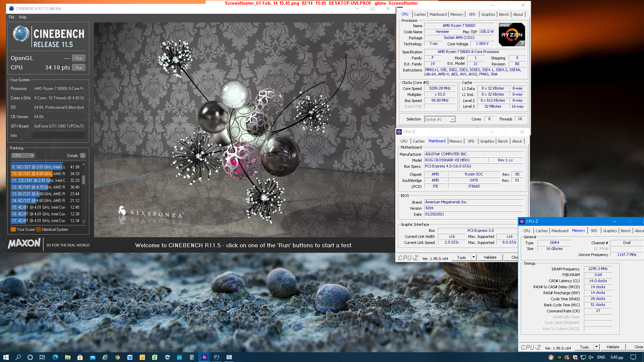644x362 pixels.
Task: Select ranking entry 15 scoring 12.45
Action: coord(46,207)
